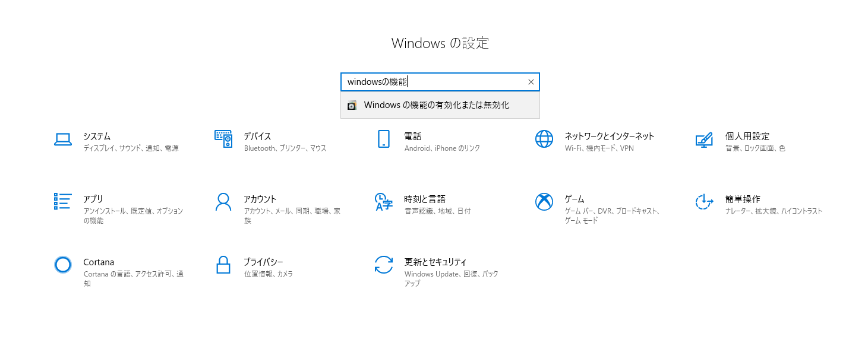Image resolution: width=868 pixels, height=362 pixels.
Task: Click the ディスプレイ、サウンド、通知、電源 description
Action: (131, 148)
